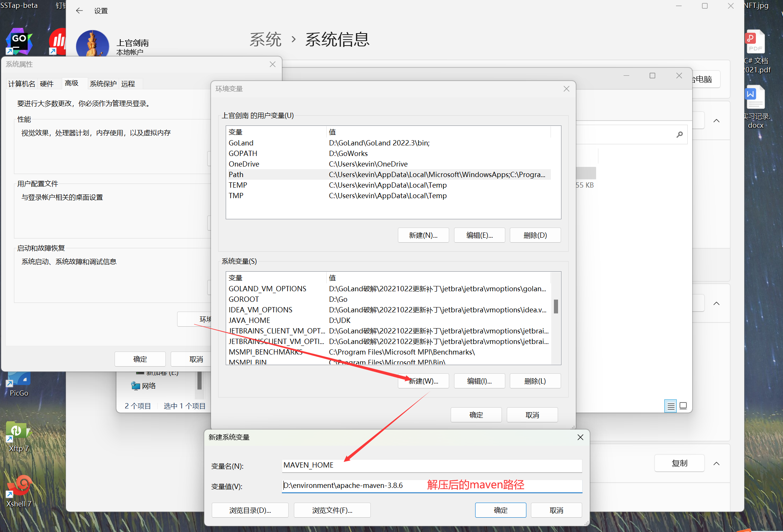Collapse the middle settings section chevron
783x532 pixels.
(x=716, y=303)
